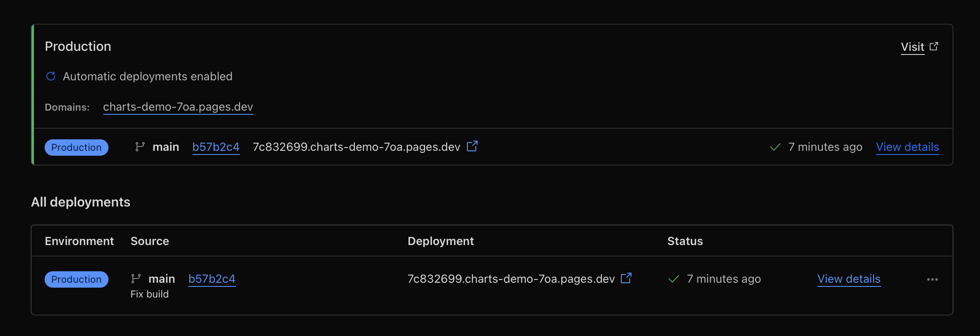980x336 pixels.
Task: Click the Production badge in the Production card
Action: point(77,148)
